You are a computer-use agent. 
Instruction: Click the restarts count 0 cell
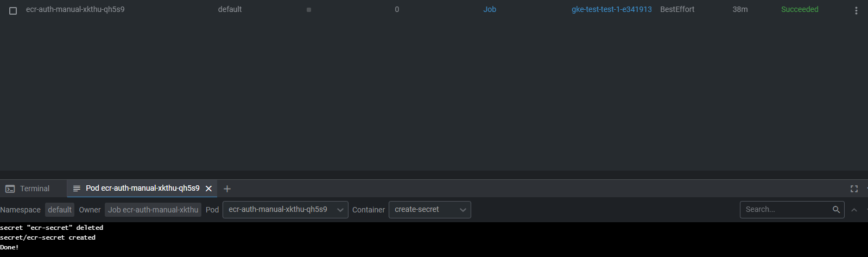pyautogui.click(x=397, y=9)
